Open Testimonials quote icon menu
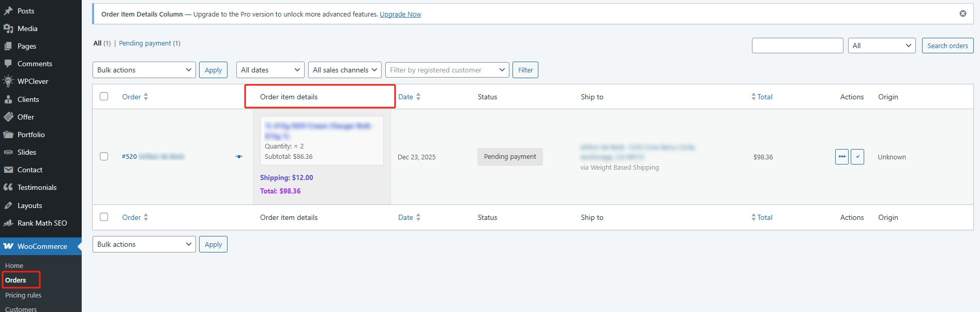Viewport: 980px width, 312px height. [8, 187]
